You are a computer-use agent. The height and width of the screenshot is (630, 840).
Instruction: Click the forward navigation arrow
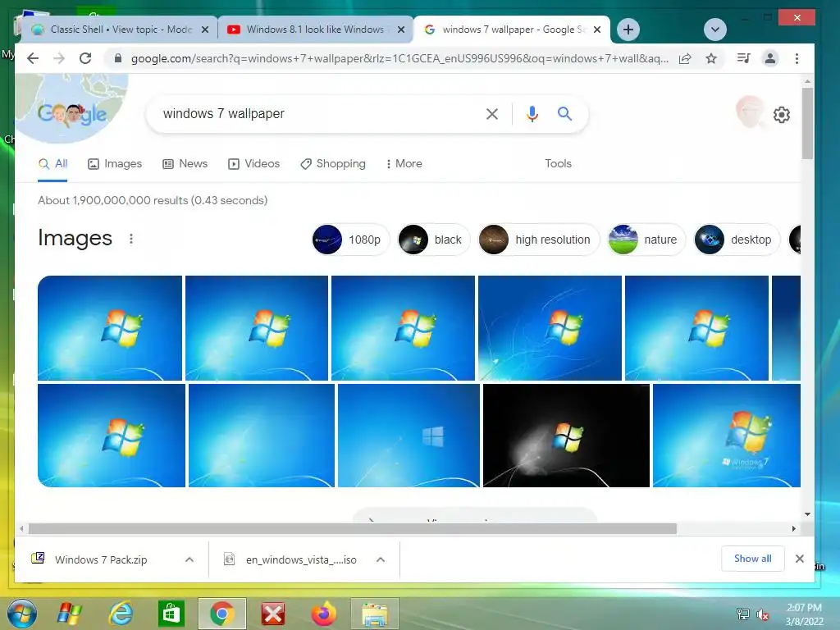click(x=59, y=58)
